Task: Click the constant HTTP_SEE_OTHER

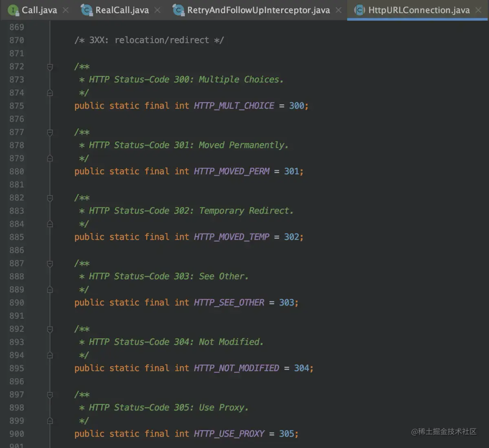Action: click(x=229, y=302)
